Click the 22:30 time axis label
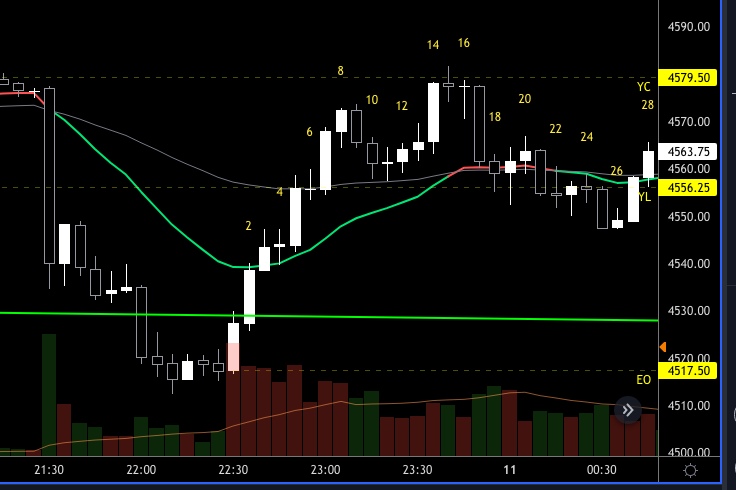 click(x=233, y=470)
